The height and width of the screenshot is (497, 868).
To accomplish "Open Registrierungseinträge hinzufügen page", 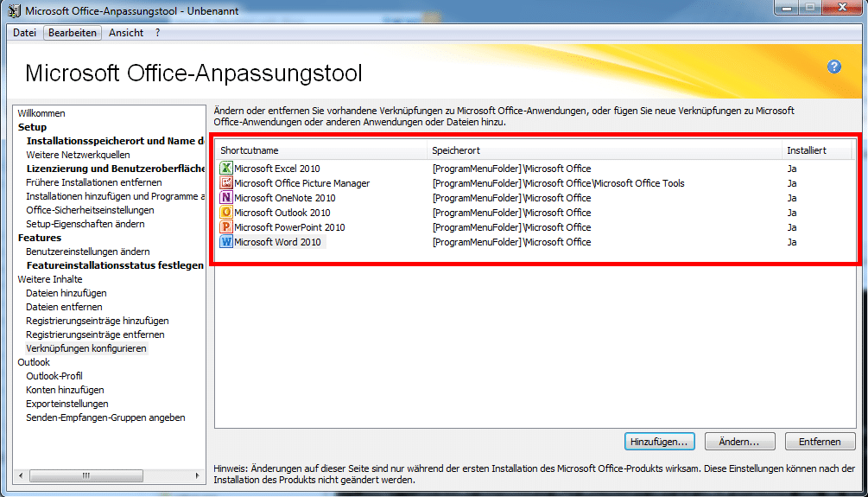I will point(98,321).
